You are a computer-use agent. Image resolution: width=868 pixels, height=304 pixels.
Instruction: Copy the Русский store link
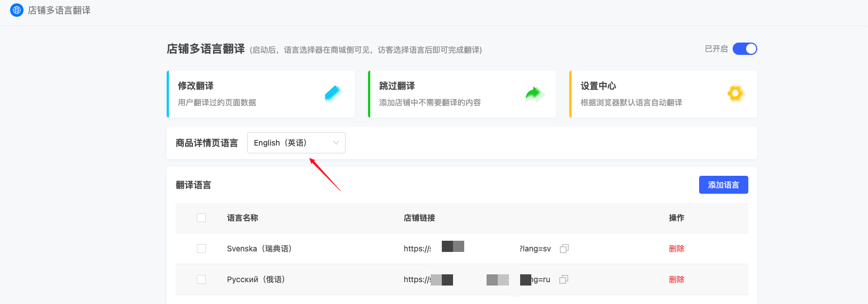pyautogui.click(x=564, y=279)
